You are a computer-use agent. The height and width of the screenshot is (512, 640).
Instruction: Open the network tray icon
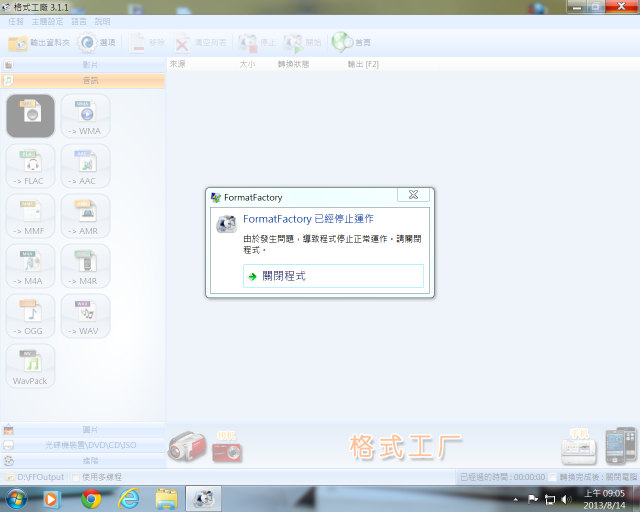[550, 499]
